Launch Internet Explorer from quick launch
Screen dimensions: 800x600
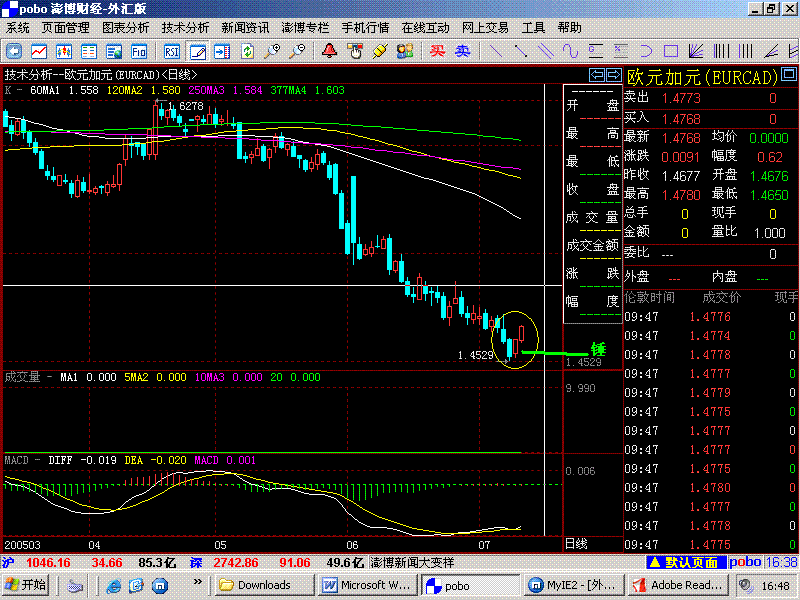(113, 585)
